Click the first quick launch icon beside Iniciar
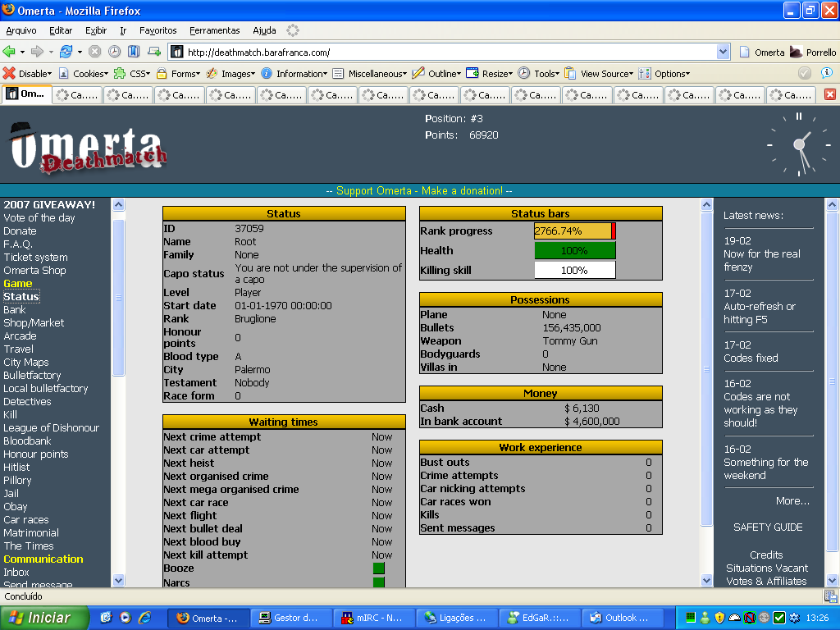 point(106,618)
